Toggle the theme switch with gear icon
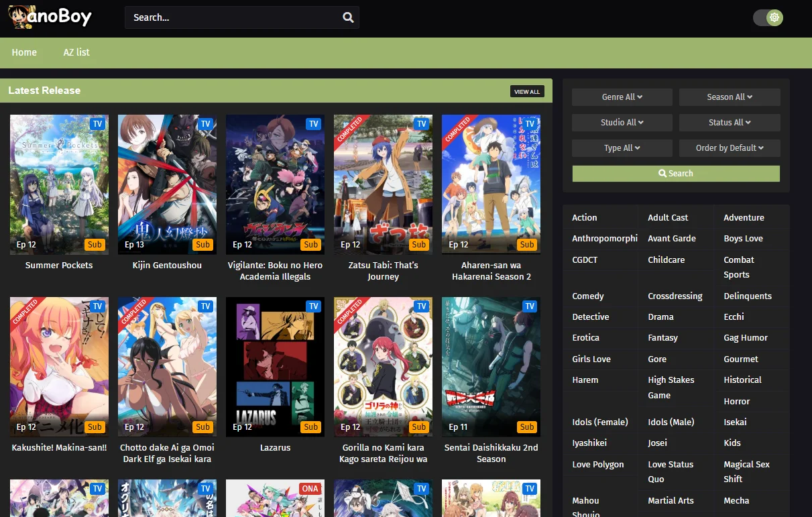This screenshot has width=812, height=517. (x=768, y=17)
